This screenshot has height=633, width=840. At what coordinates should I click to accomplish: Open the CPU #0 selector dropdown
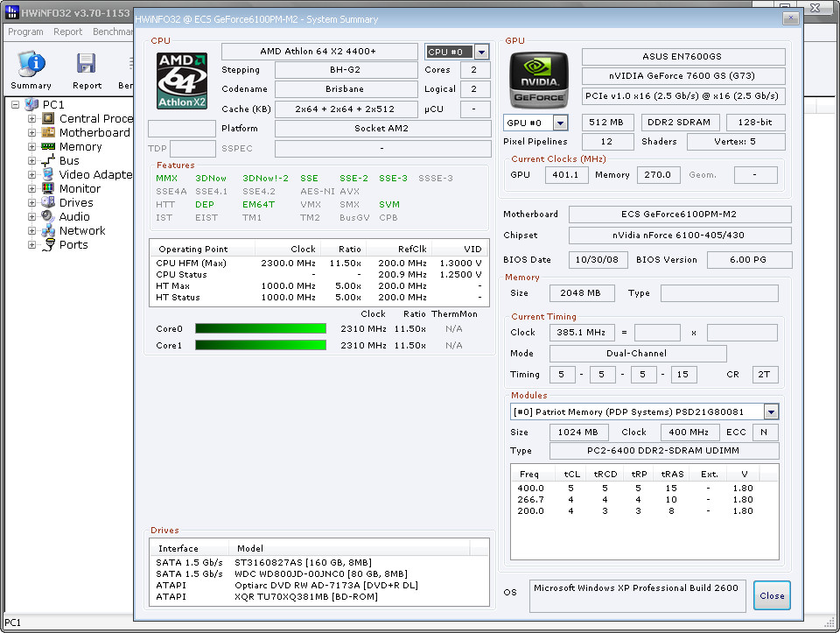(x=481, y=52)
